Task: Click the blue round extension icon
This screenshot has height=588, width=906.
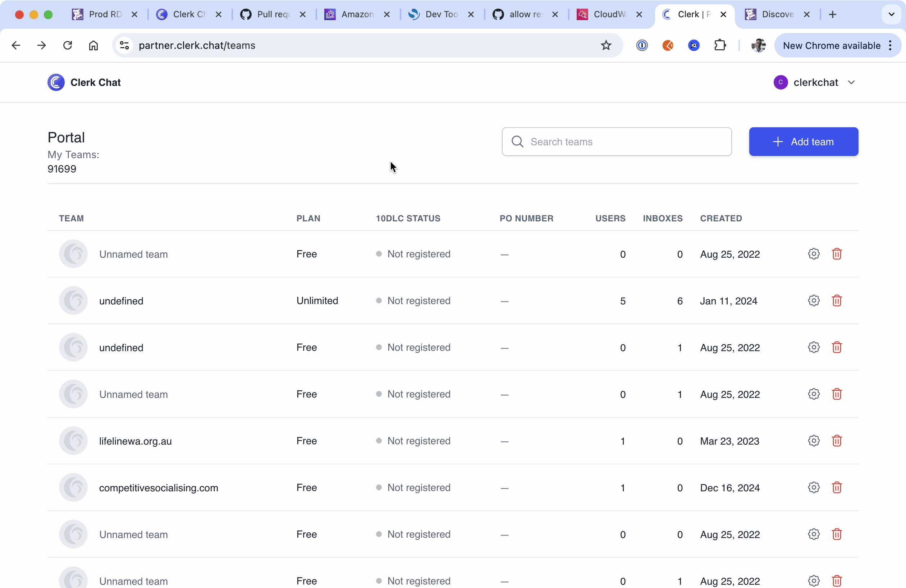Action: click(694, 46)
